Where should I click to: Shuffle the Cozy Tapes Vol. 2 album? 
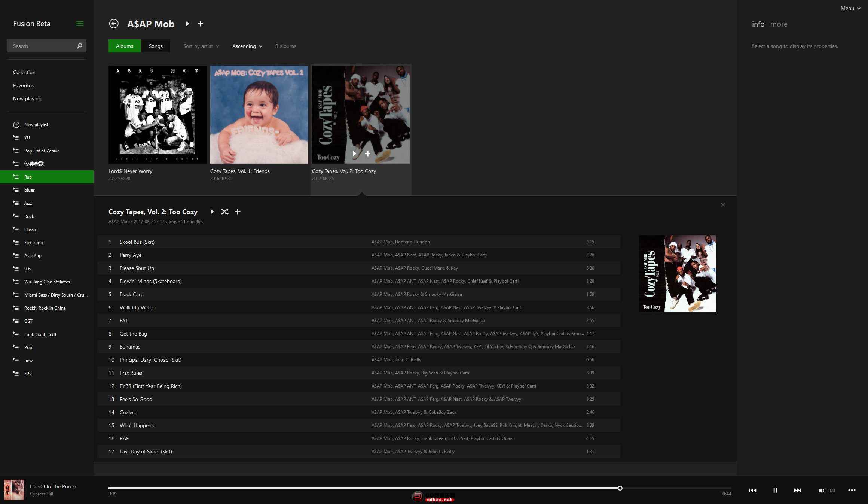tap(224, 212)
